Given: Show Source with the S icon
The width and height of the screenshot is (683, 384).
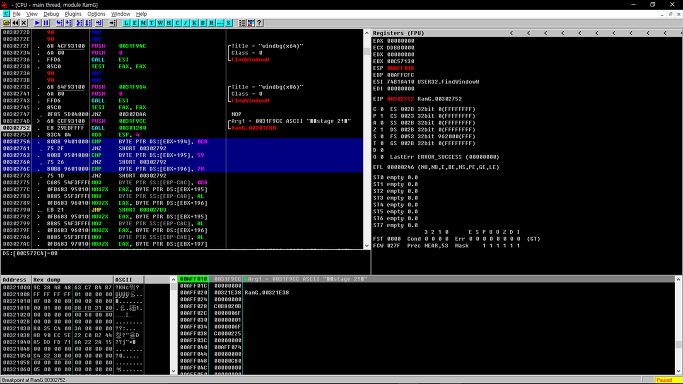Looking at the screenshot, I should (x=229, y=23).
